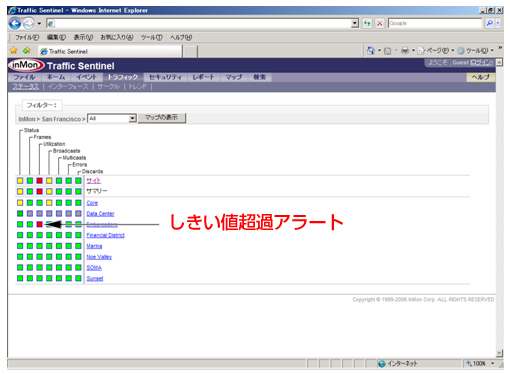510x374 pixels.
Task: Click the printer icon
Action: tap(405, 51)
